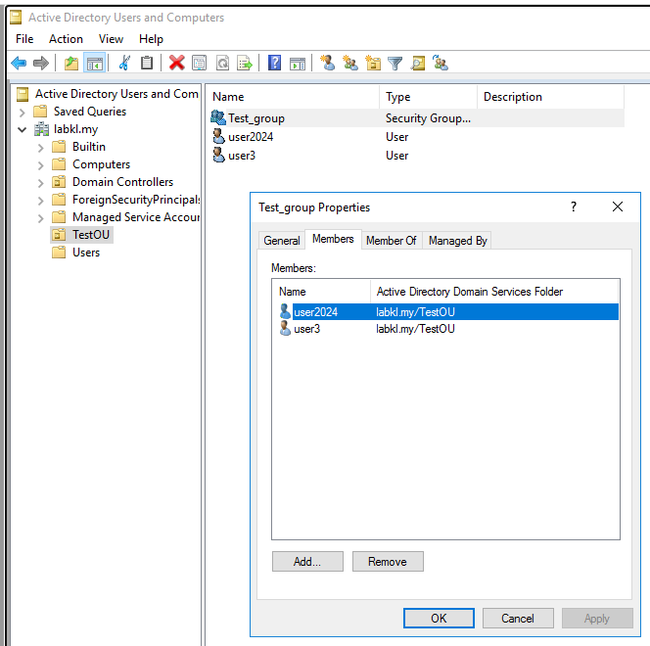Open the Help menu
The width and height of the screenshot is (650, 646).
[x=151, y=39]
